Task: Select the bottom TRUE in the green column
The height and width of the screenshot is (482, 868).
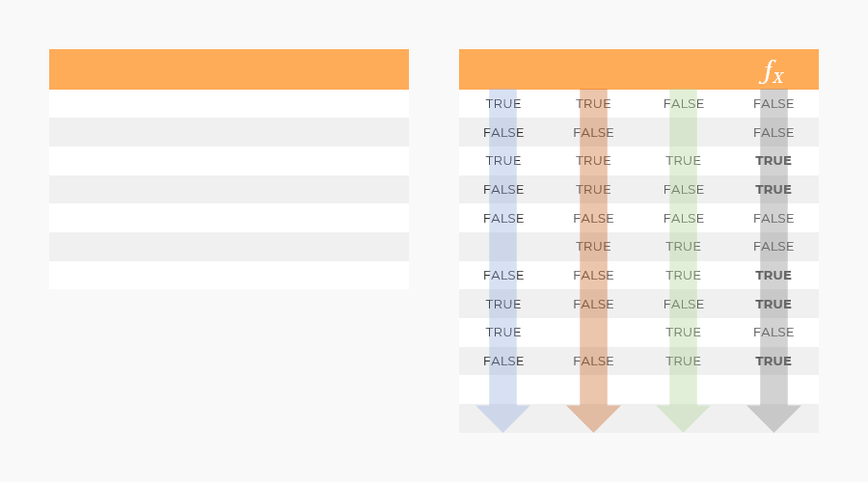Action: point(683,361)
